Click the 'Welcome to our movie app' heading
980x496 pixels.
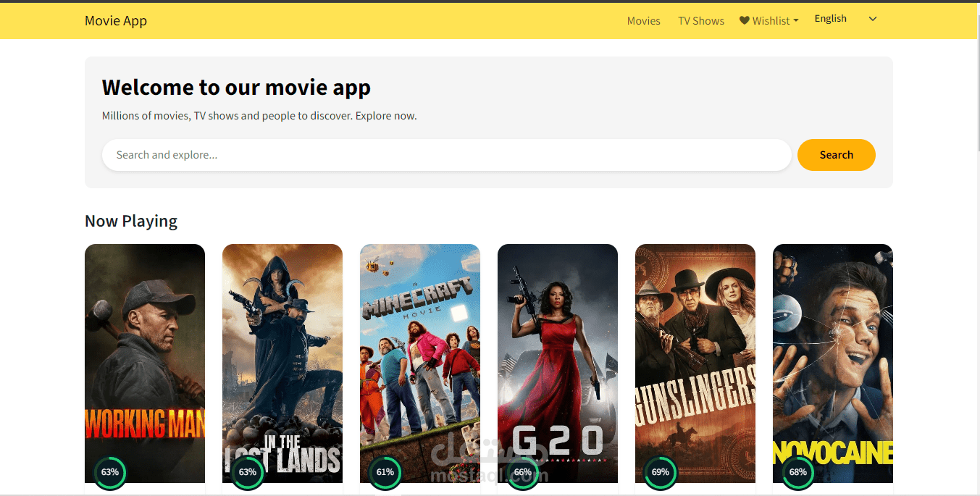(236, 88)
